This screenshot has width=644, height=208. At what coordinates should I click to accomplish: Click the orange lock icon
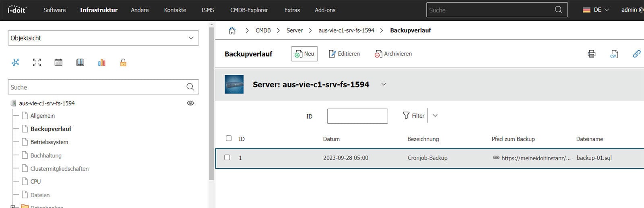(x=123, y=62)
